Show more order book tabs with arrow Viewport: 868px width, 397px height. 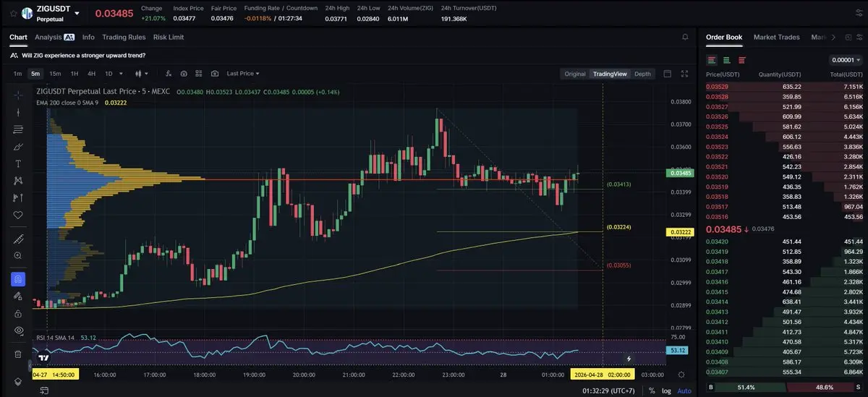(833, 37)
